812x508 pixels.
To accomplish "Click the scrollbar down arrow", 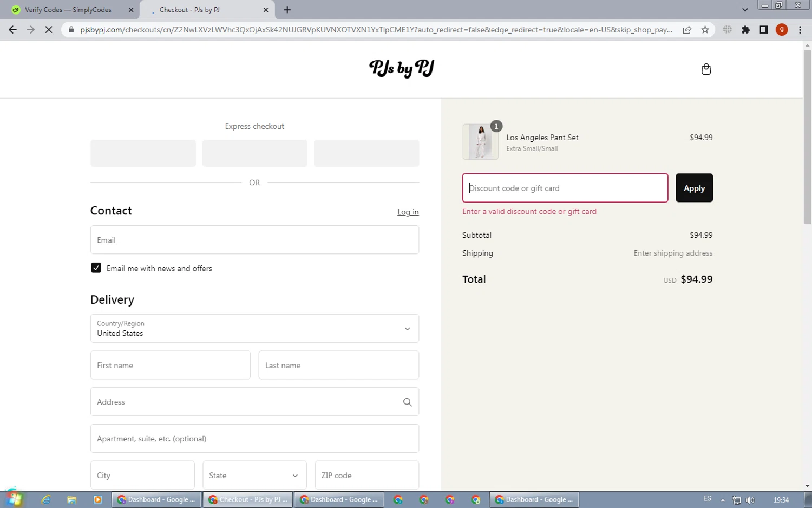I will pos(807,486).
